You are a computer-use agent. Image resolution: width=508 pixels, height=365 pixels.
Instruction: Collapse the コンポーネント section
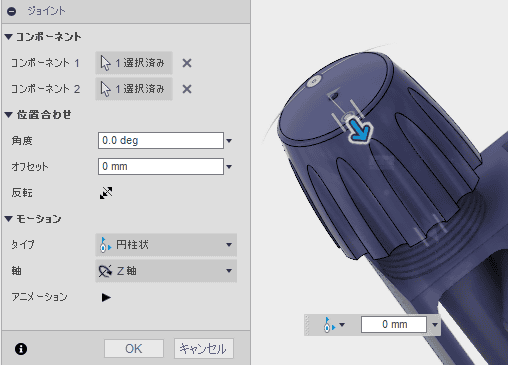pos(9,37)
